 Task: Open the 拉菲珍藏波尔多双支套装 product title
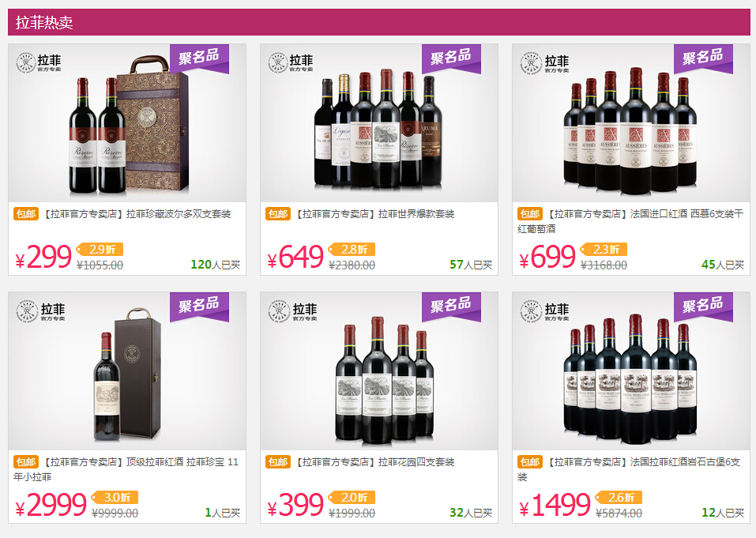tap(138, 214)
